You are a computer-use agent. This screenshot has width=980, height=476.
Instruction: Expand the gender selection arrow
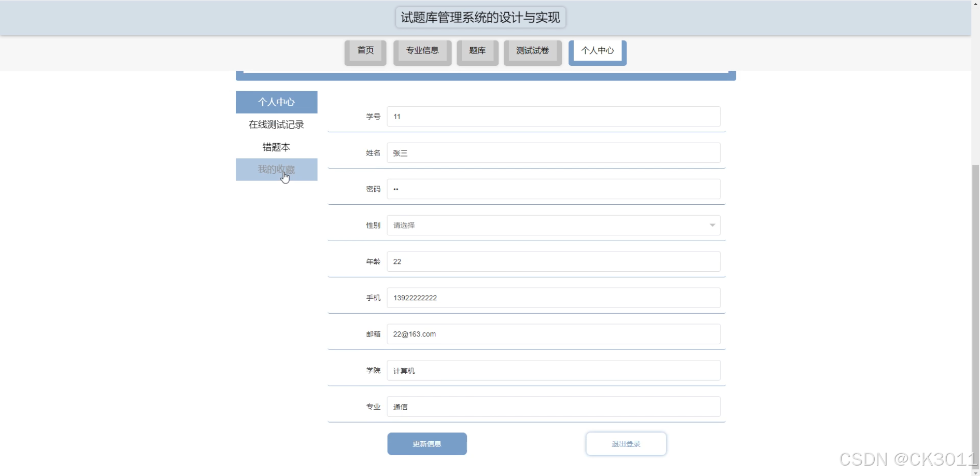pyautogui.click(x=713, y=225)
